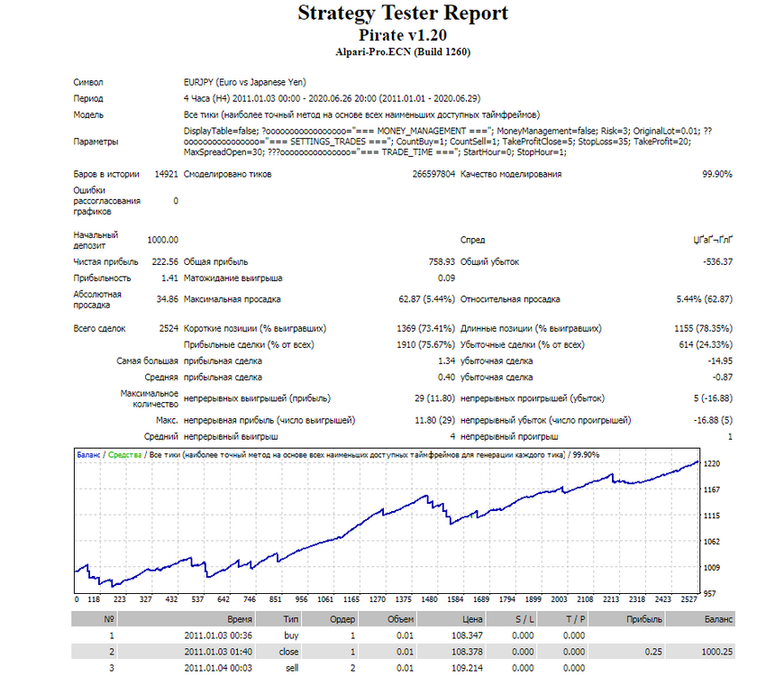The width and height of the screenshot is (784, 676).
Task: Click the 'buy' type cell
Action: click(291, 635)
